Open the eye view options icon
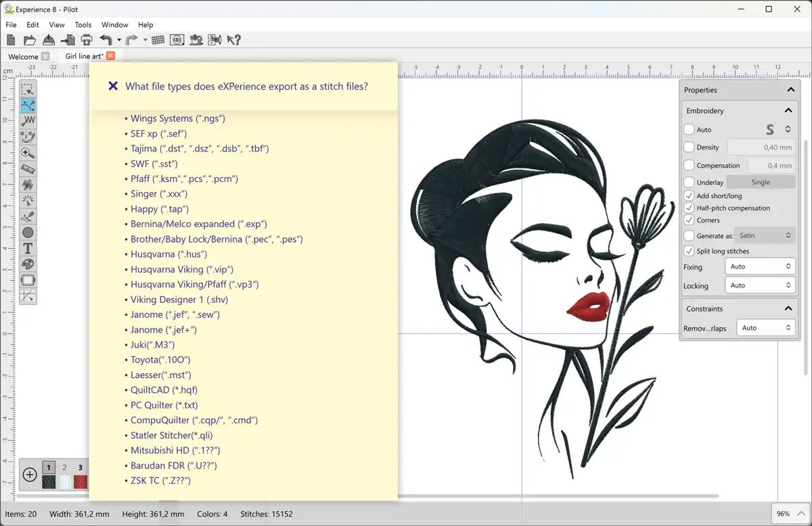The image size is (812, 526). point(177,41)
